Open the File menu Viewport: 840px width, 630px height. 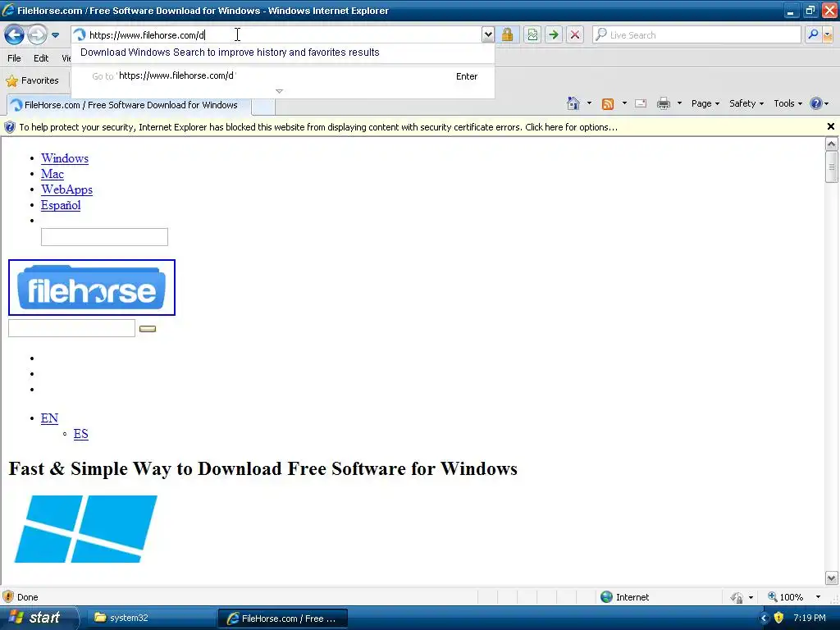point(15,58)
